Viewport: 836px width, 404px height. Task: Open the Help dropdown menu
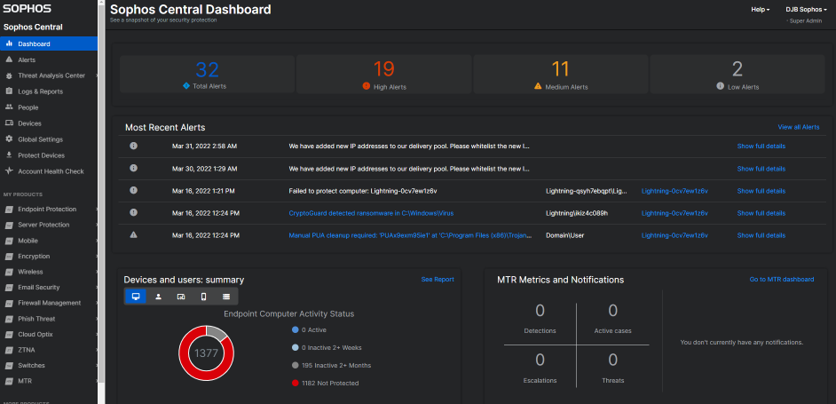760,10
